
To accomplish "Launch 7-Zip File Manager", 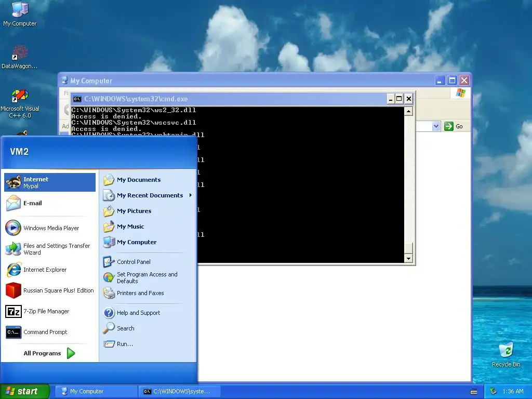I will (x=50, y=311).
